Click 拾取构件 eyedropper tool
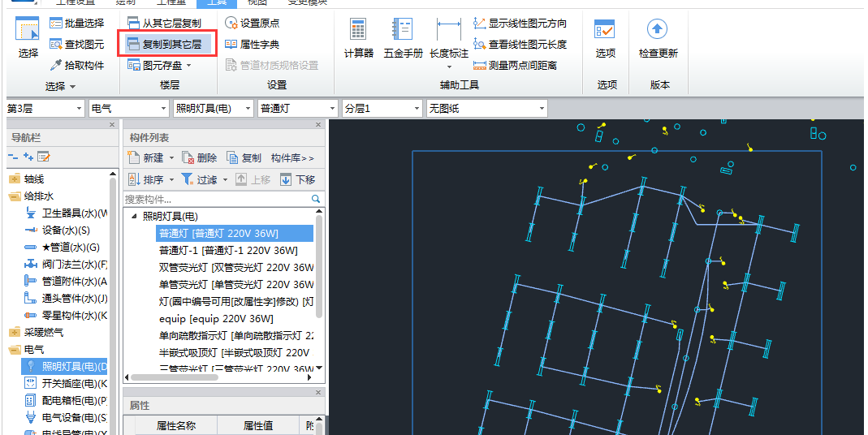 coord(77,65)
